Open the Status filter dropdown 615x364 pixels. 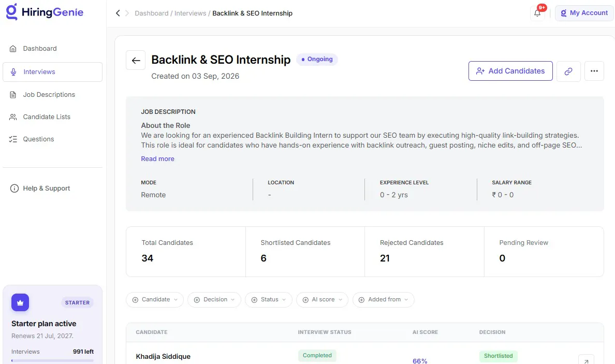tap(269, 300)
